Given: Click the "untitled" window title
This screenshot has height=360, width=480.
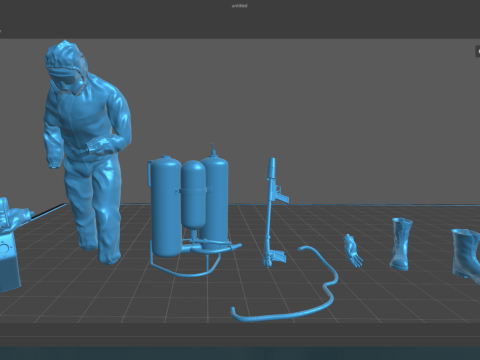Looking at the screenshot, I should (240, 6).
